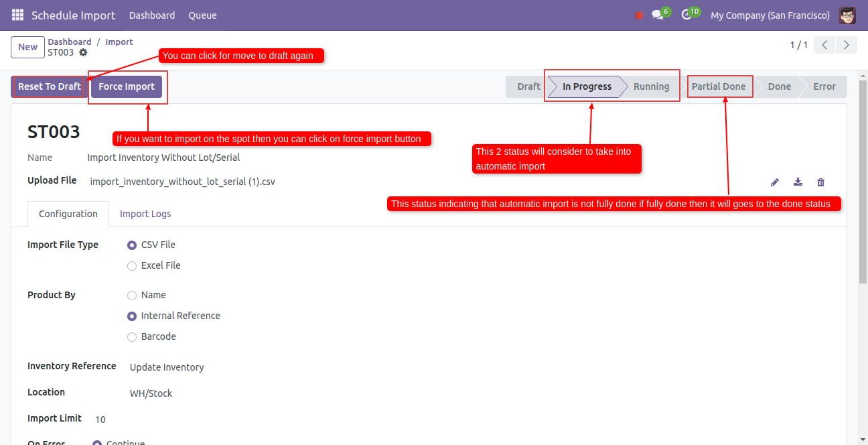Open My Company (San Francisco) switcher
868x445 pixels.
770,15
